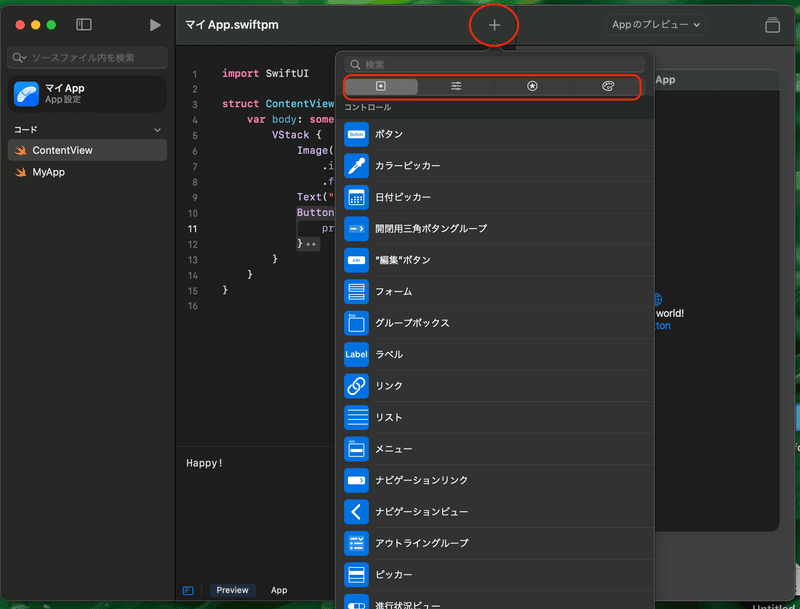Click the マイ App.swiftpm window title
Image resolution: width=800 pixels, height=609 pixels.
tap(232, 24)
